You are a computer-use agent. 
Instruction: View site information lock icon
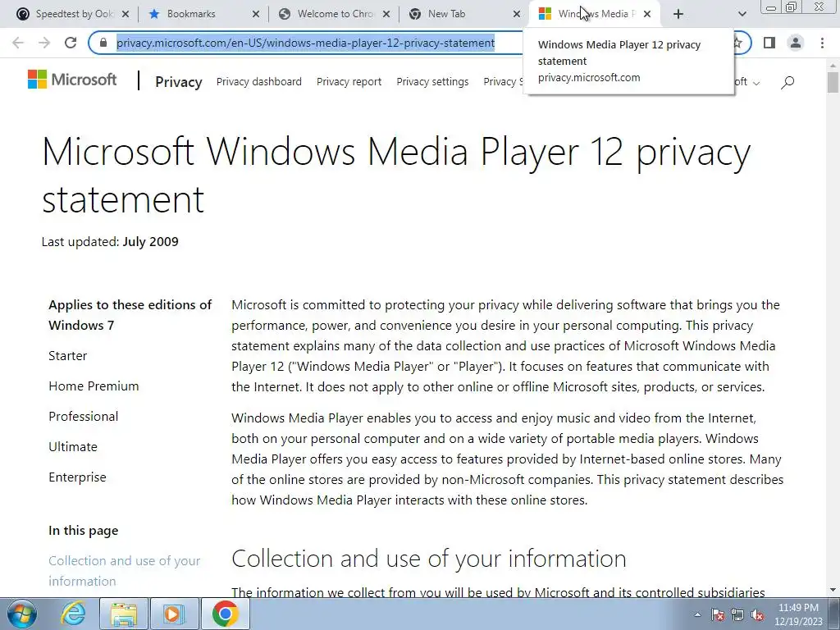pos(103,43)
